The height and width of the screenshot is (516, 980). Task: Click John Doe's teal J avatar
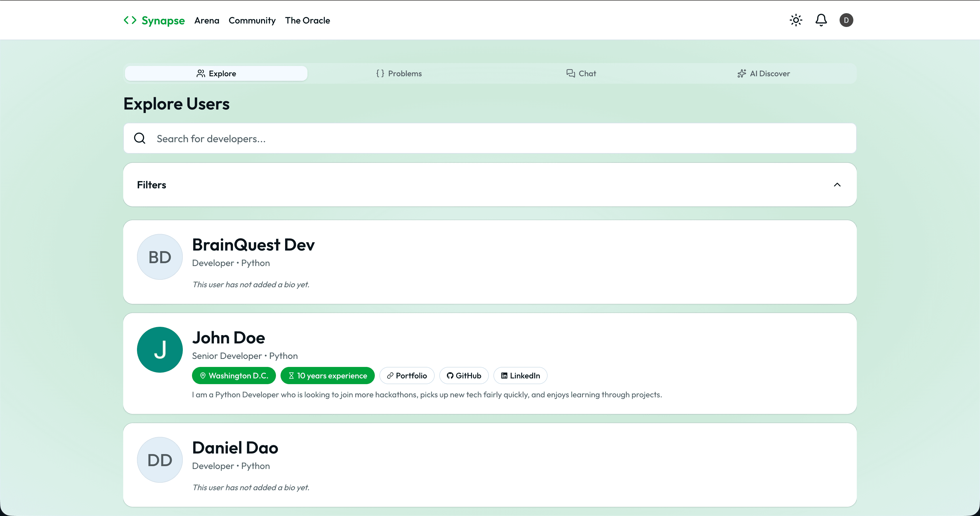(x=160, y=349)
